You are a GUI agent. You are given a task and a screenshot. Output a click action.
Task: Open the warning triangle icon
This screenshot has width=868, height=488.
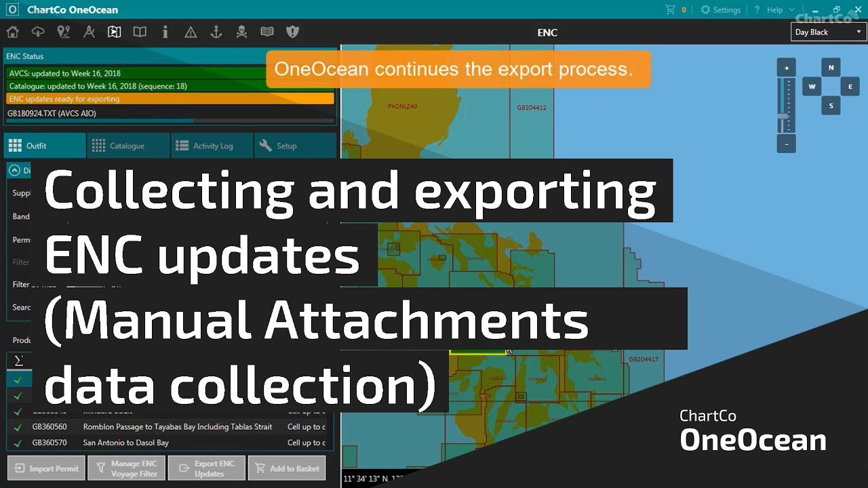click(x=191, y=32)
